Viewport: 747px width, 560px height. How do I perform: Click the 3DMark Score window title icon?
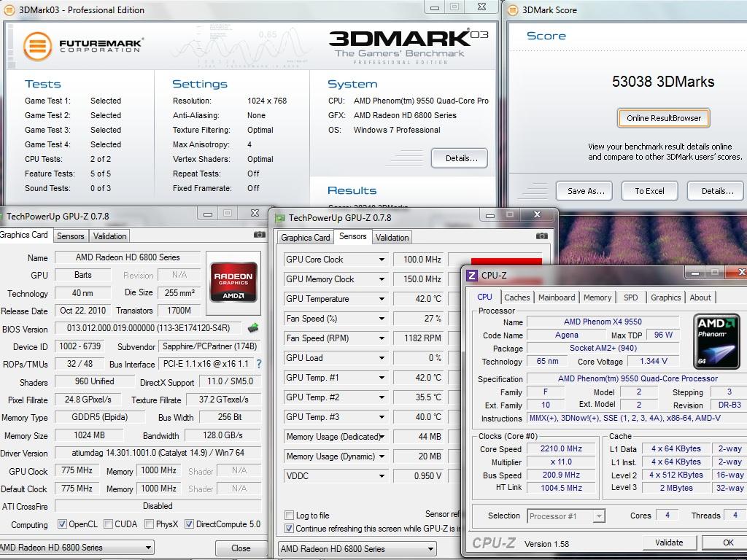(x=513, y=10)
